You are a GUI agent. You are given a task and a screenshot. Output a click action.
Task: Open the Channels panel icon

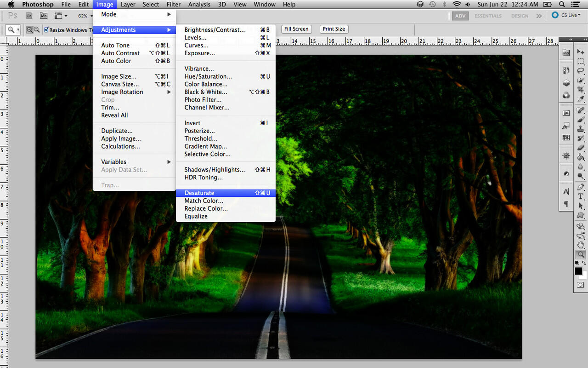pos(566,96)
